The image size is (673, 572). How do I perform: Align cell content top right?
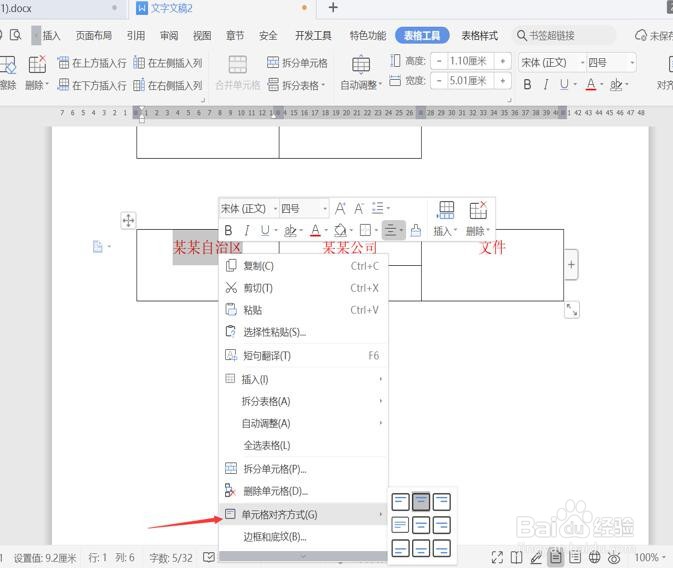[x=442, y=502]
